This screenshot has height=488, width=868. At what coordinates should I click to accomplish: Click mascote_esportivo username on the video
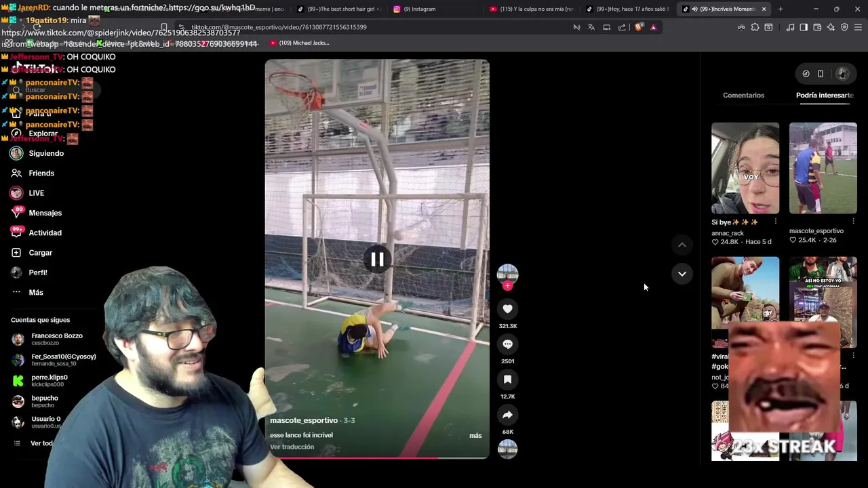point(303,420)
